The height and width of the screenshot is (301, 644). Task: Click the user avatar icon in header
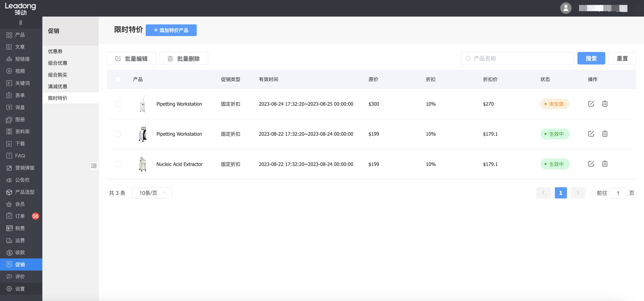[x=566, y=8]
